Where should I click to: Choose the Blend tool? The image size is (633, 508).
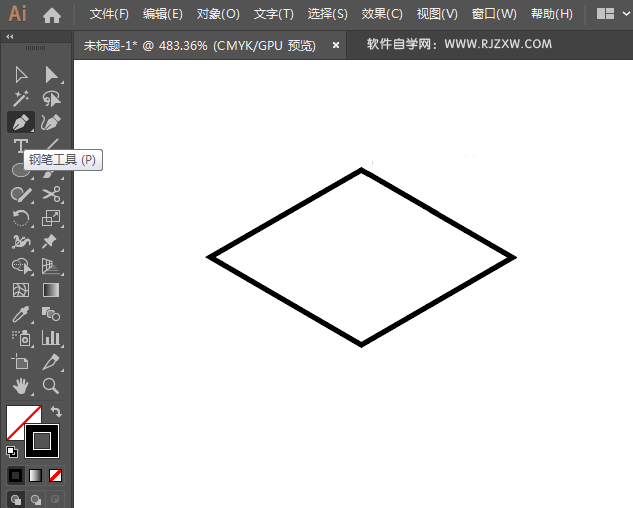click(51, 314)
